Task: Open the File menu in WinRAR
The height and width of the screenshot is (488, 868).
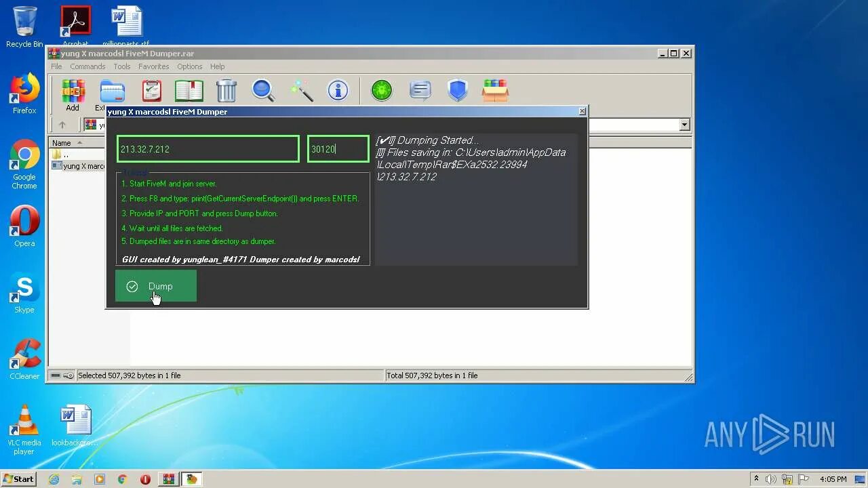Action: [x=56, y=66]
